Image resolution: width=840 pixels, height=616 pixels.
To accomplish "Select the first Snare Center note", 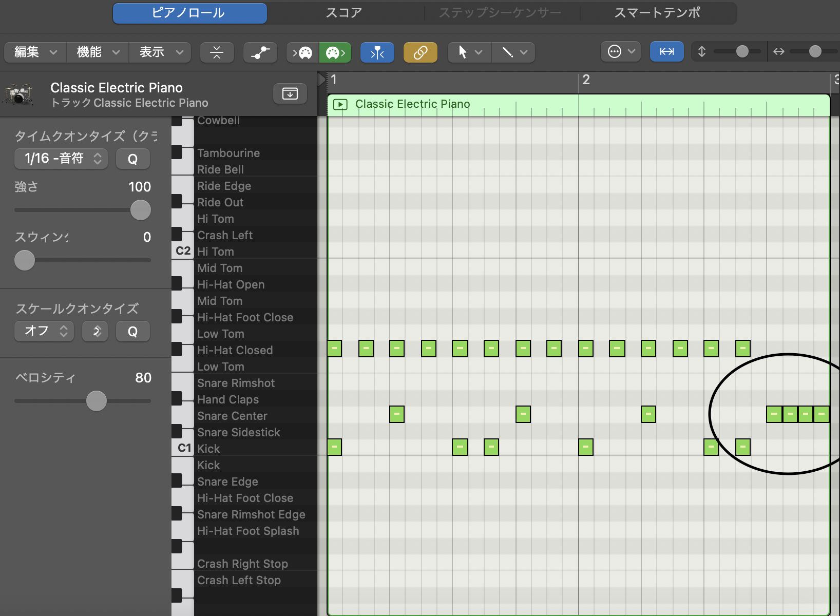I will coord(397,414).
